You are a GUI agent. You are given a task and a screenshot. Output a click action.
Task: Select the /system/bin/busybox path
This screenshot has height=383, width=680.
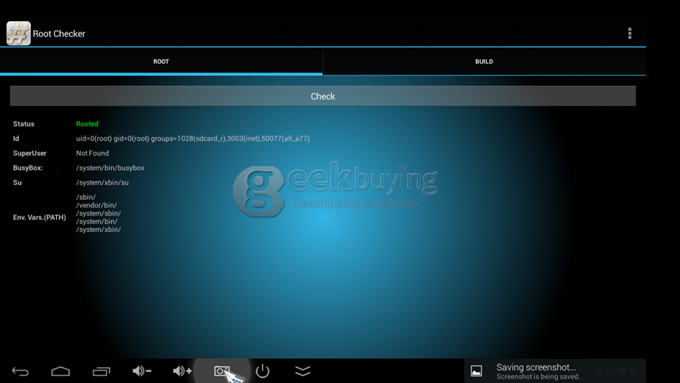pos(110,168)
